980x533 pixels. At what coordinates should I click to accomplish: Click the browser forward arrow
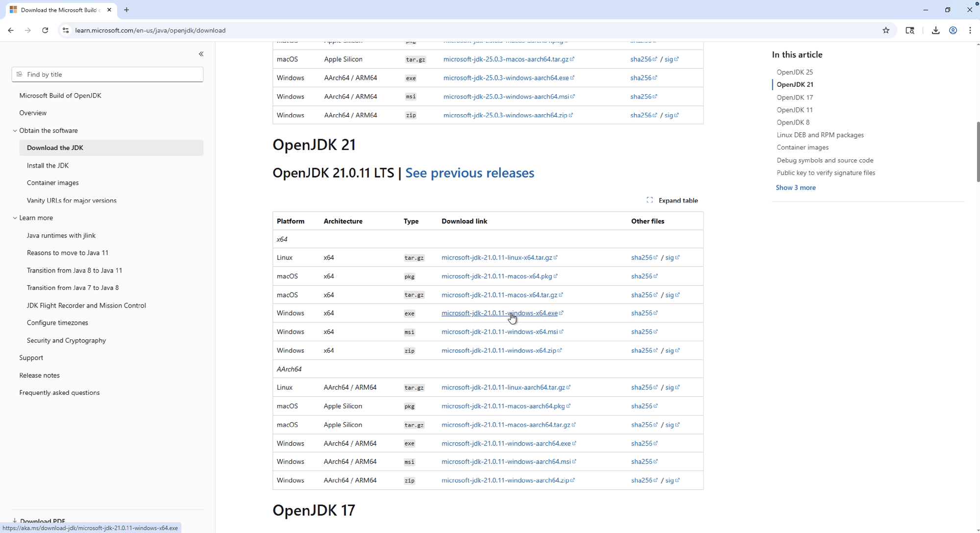[28, 30]
